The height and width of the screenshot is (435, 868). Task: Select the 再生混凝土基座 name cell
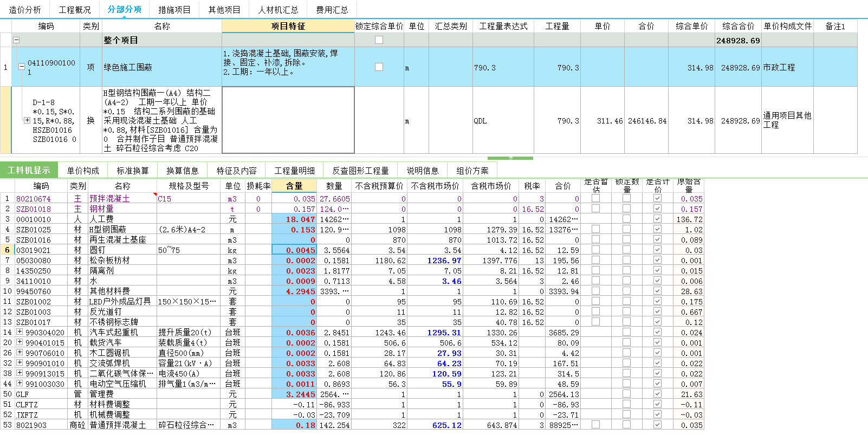122,240
